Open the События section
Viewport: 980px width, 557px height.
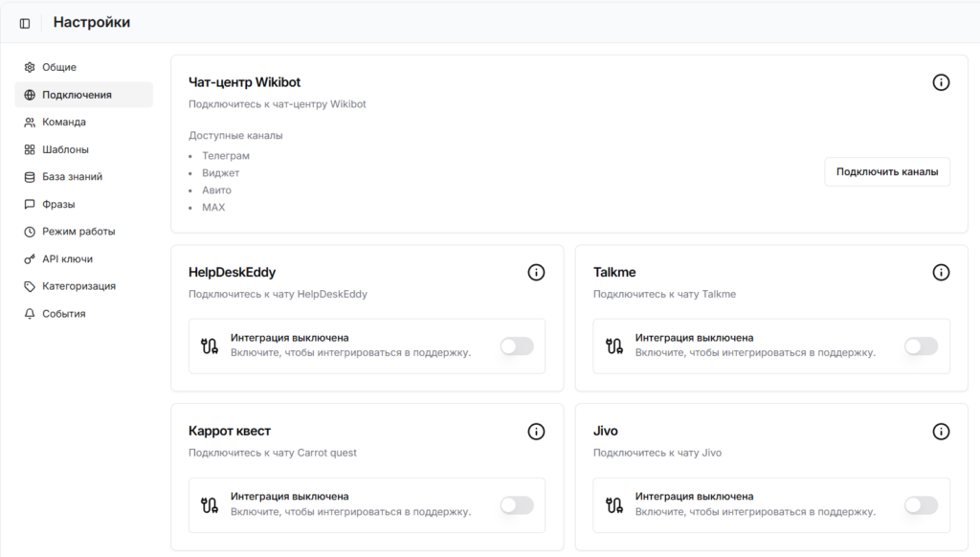click(84, 314)
